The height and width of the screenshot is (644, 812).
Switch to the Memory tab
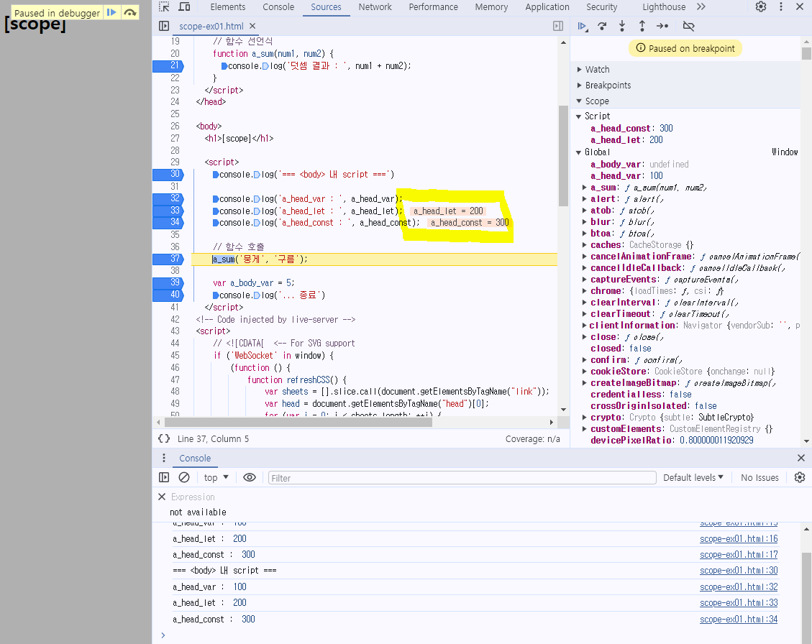pos(491,7)
